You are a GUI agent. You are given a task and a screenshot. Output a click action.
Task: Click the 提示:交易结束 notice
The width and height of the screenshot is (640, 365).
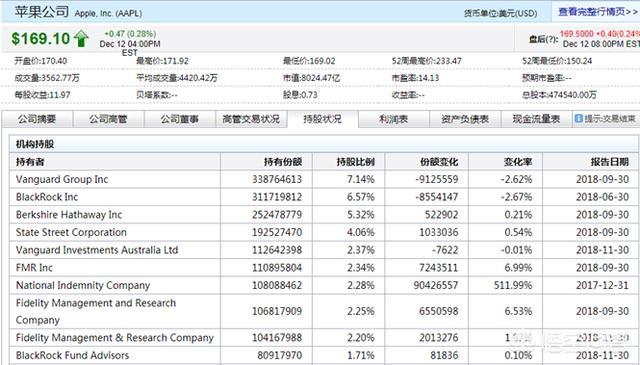click(x=610, y=119)
